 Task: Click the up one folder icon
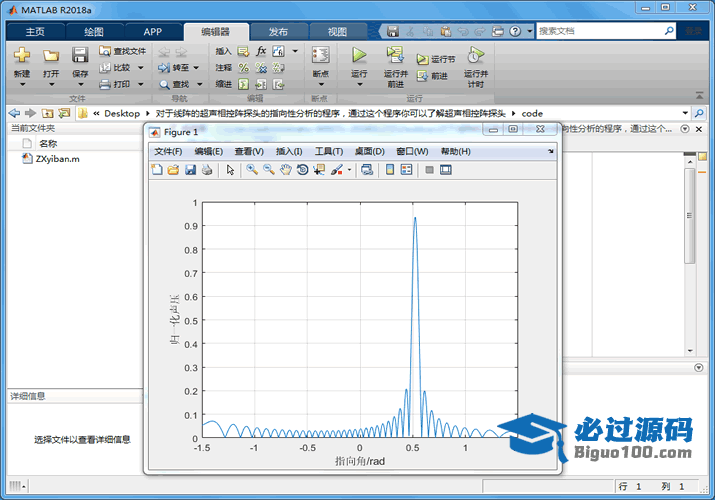(x=47, y=113)
